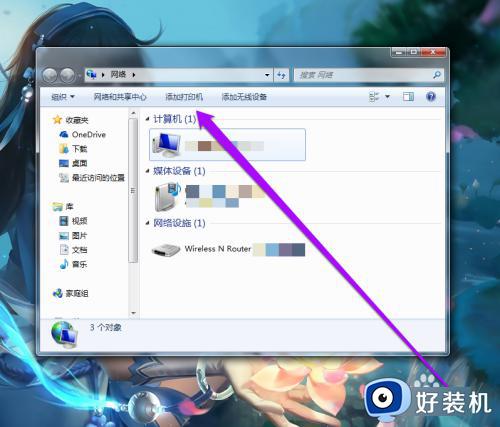Click the 下载 folder icon
The height and width of the screenshot is (427, 500).
point(64,148)
